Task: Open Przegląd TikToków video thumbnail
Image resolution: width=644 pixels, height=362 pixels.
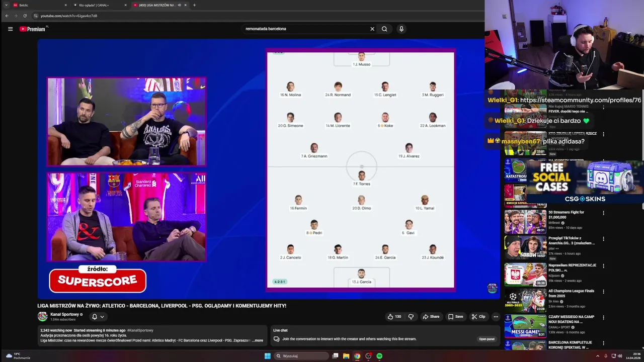Action: 525,247
